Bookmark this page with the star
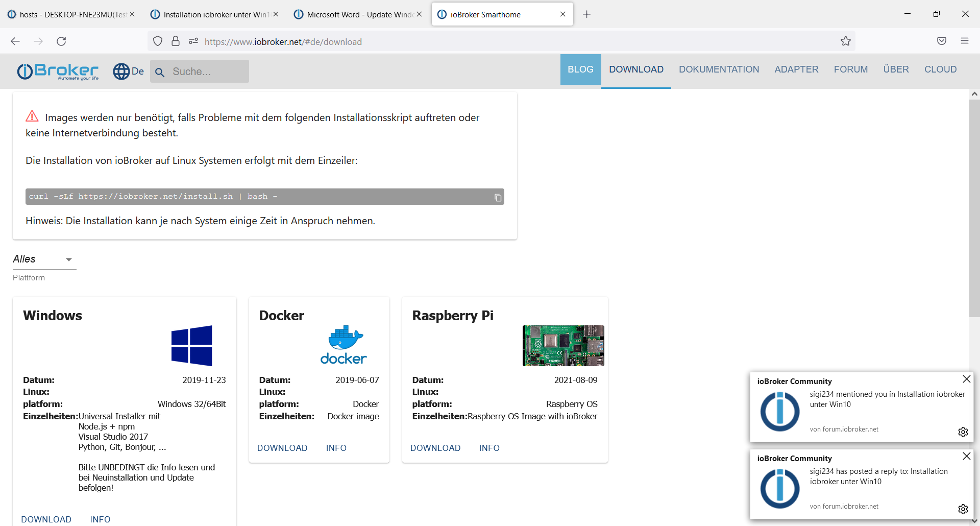 tap(846, 41)
